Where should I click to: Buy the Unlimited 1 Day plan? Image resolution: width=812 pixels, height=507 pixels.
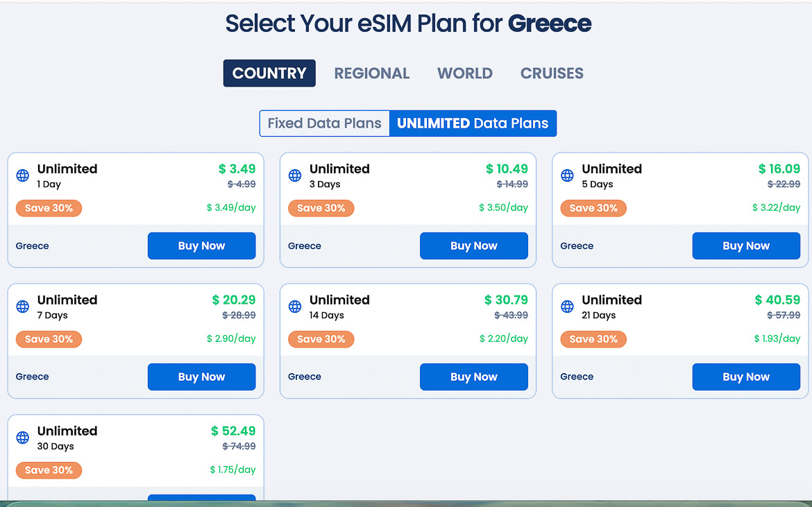pyautogui.click(x=201, y=246)
